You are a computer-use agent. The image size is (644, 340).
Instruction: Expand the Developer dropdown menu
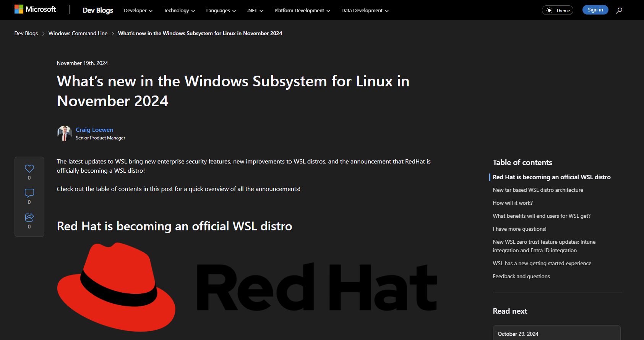point(138,11)
